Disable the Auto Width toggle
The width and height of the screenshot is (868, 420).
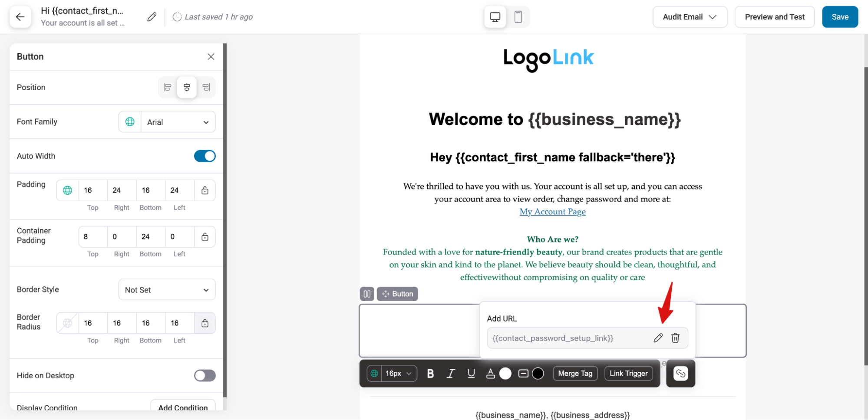205,156
